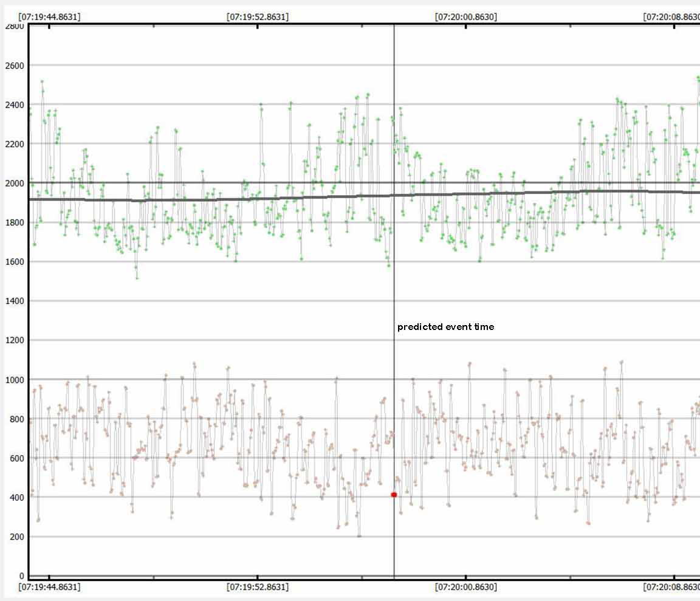Select the 1000 Y-axis value label
700x601 pixels.
pos(12,379)
